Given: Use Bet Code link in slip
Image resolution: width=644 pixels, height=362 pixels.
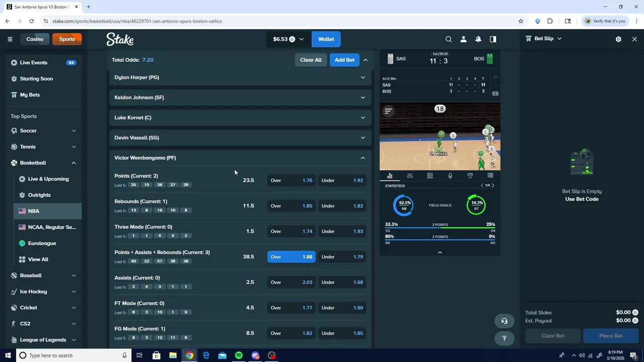Looking at the screenshot, I should (x=582, y=199).
